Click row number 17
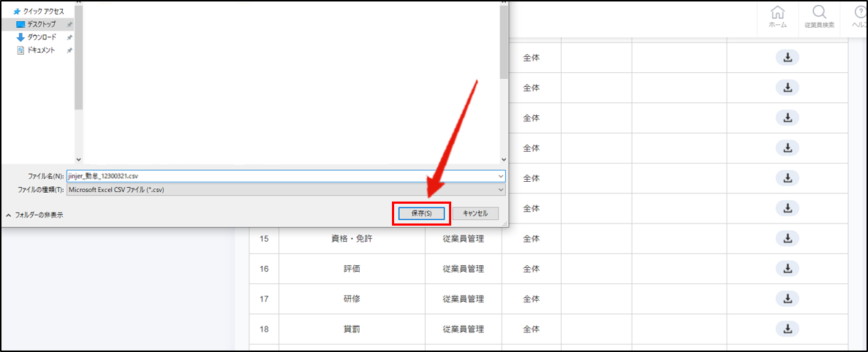The image size is (868, 352). (264, 299)
